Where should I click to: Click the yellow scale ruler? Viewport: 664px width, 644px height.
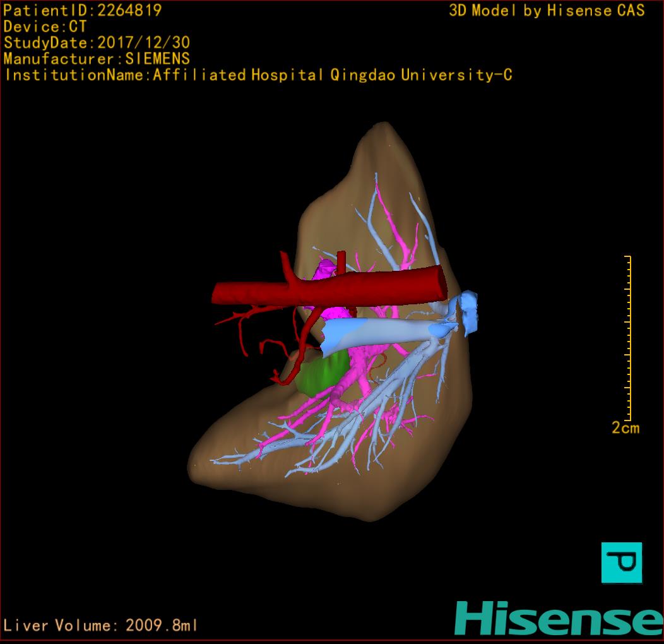(x=628, y=338)
